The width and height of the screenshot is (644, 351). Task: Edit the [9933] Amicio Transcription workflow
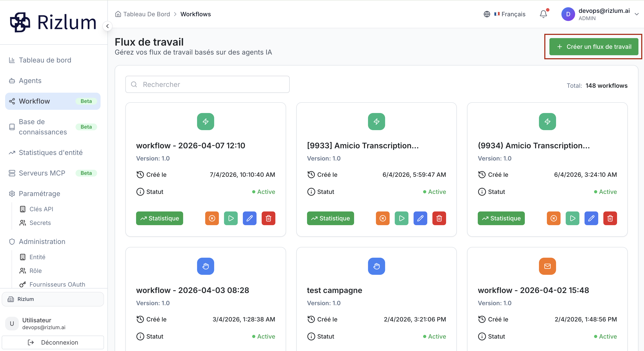point(420,218)
